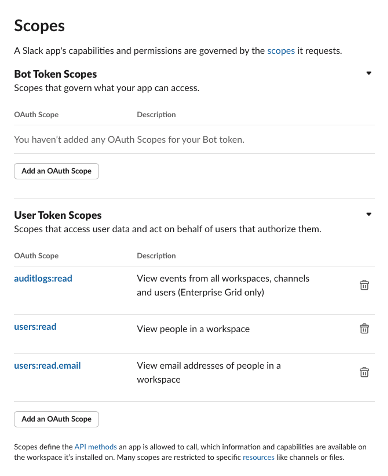388x476 pixels.
Task: Add an OAuth Scope under User Token Scopes
Action: point(56,419)
